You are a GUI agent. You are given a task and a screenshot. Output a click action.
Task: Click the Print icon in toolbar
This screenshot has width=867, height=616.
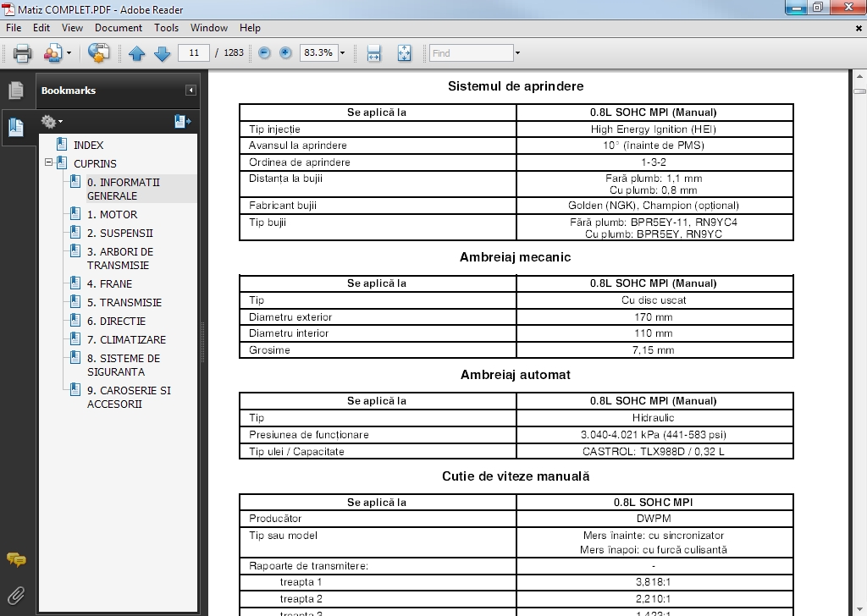(23, 53)
